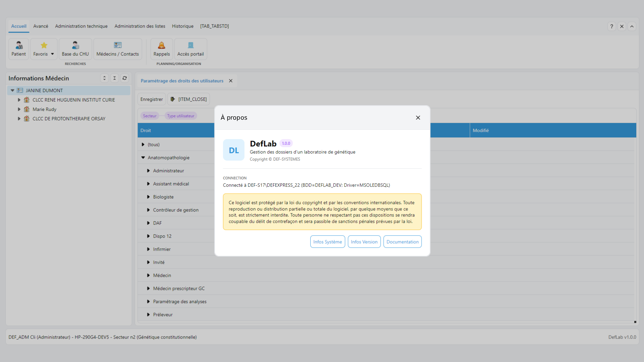Screen dimensions: 644x362
Task: Click the 1.0.0 version badge
Action: [x=286, y=143]
